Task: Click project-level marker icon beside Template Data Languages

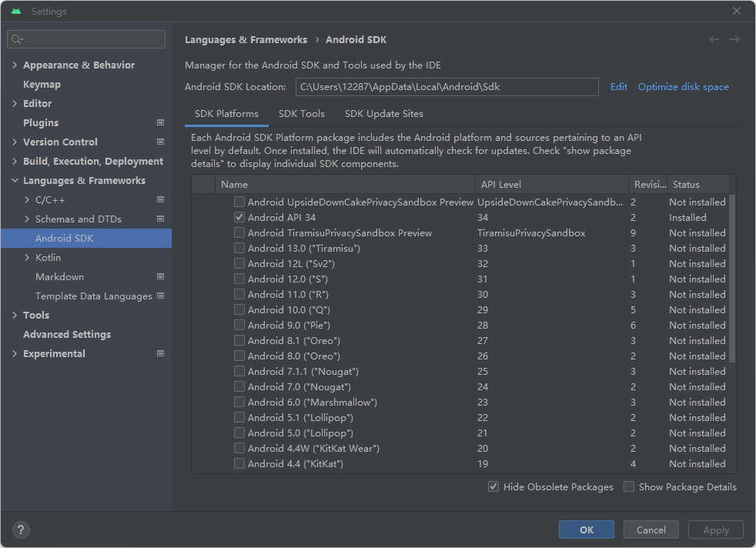Action: (161, 296)
